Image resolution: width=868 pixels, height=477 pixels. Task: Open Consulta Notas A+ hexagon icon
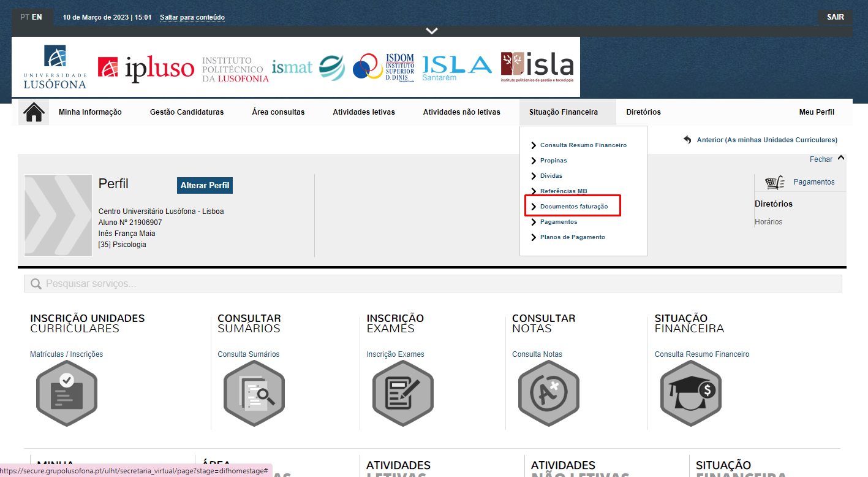(x=549, y=394)
